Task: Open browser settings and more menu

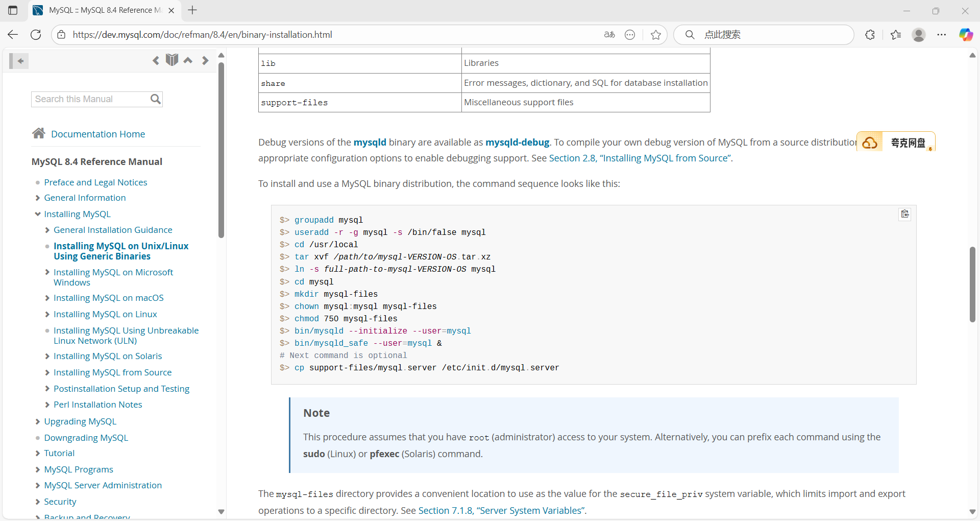Action: point(942,35)
